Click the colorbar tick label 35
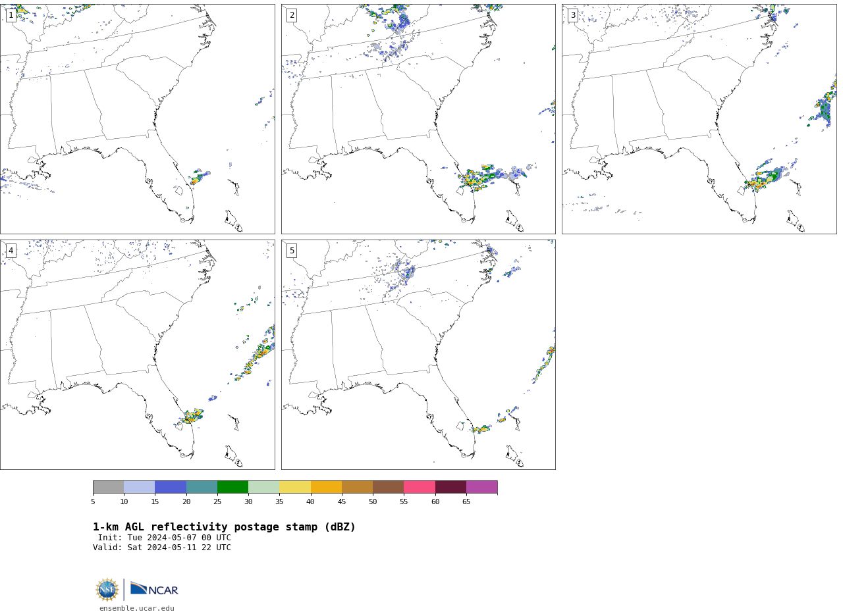The width and height of the screenshot is (843, 616). pyautogui.click(x=279, y=502)
